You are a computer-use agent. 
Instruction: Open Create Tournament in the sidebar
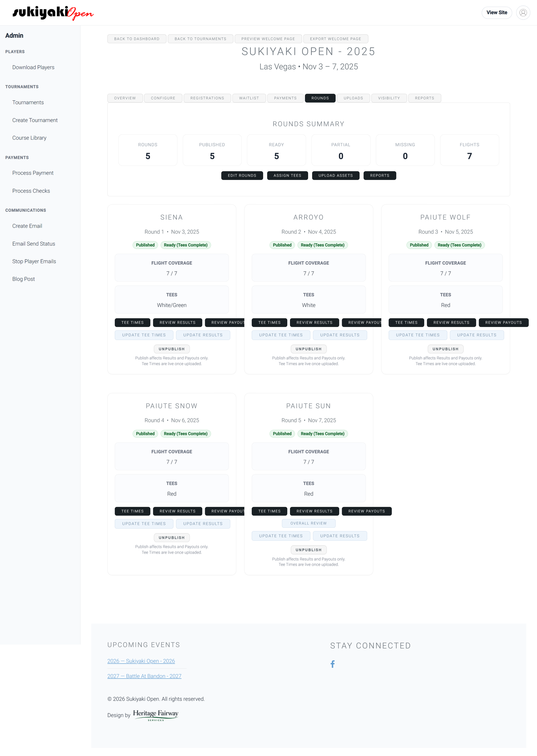(x=35, y=120)
